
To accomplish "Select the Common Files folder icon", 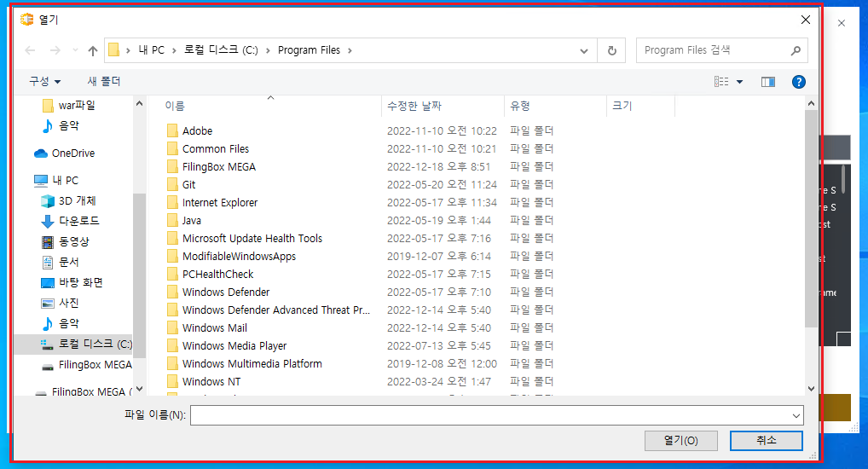I will click(172, 148).
